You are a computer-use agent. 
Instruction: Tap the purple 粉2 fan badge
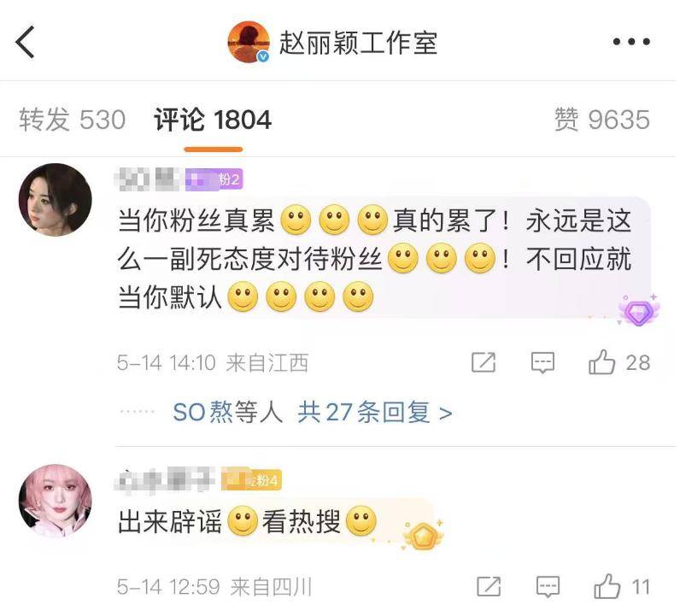pyautogui.click(x=214, y=179)
